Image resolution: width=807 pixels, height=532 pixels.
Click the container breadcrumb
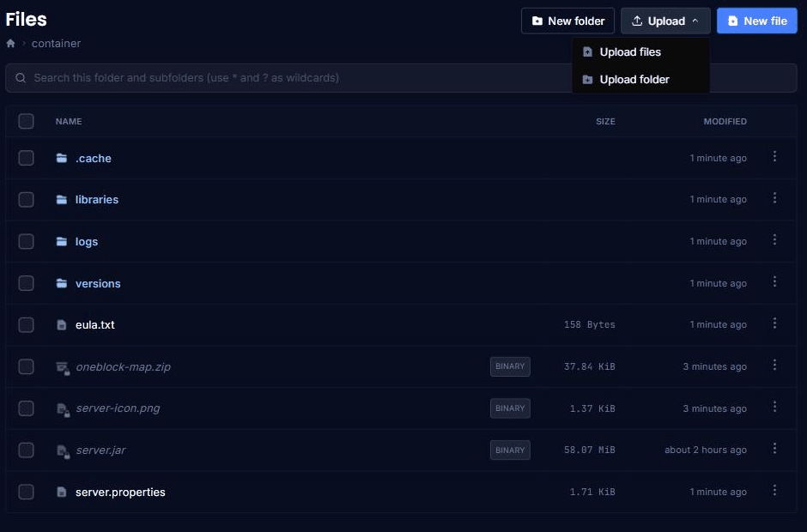(x=56, y=44)
